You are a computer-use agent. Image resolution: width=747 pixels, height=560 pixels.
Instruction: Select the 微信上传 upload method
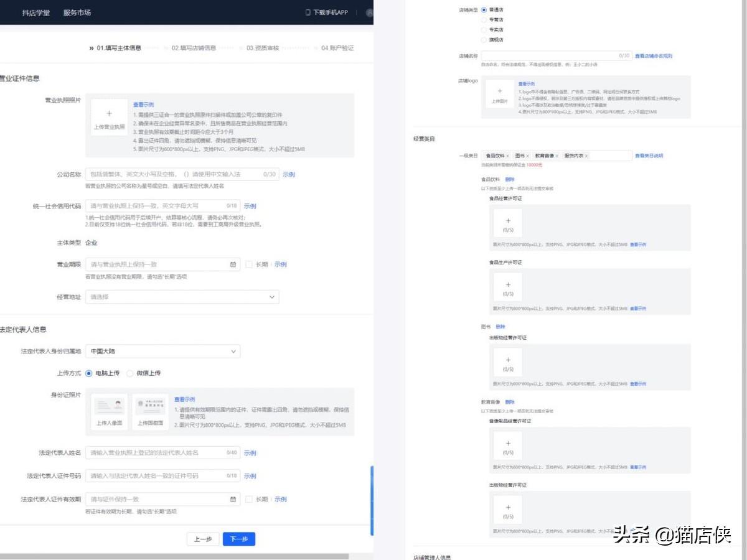click(130, 373)
